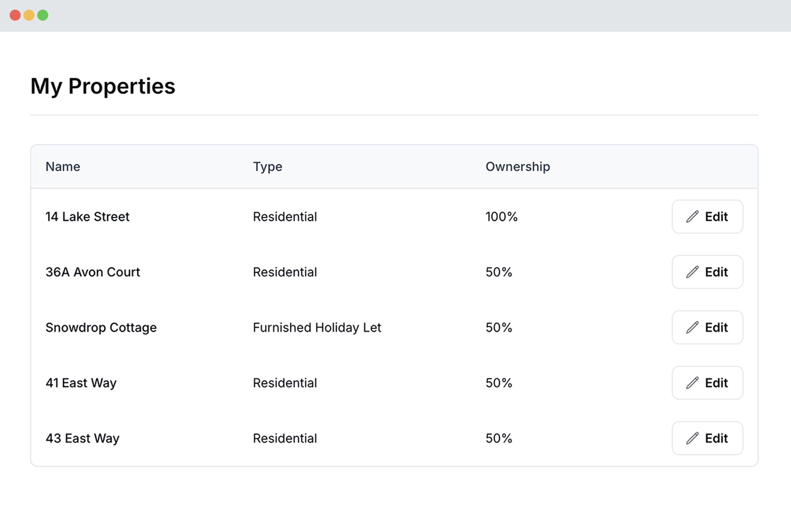Click the pencil icon for 43 East Way

[x=692, y=438]
